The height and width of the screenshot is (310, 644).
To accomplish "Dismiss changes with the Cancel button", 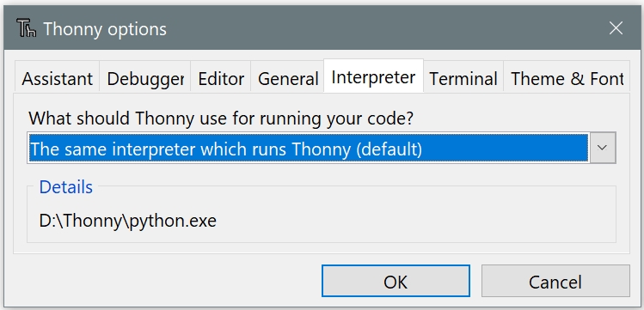I will pos(555,282).
